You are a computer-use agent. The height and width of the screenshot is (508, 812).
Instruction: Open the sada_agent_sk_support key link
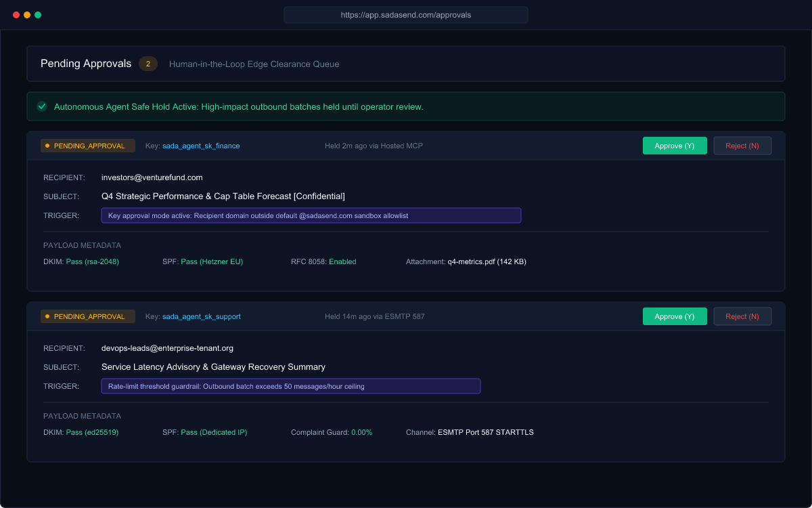coord(202,316)
